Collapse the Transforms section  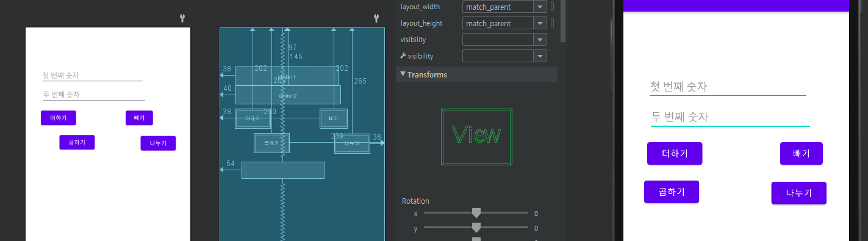[403, 74]
